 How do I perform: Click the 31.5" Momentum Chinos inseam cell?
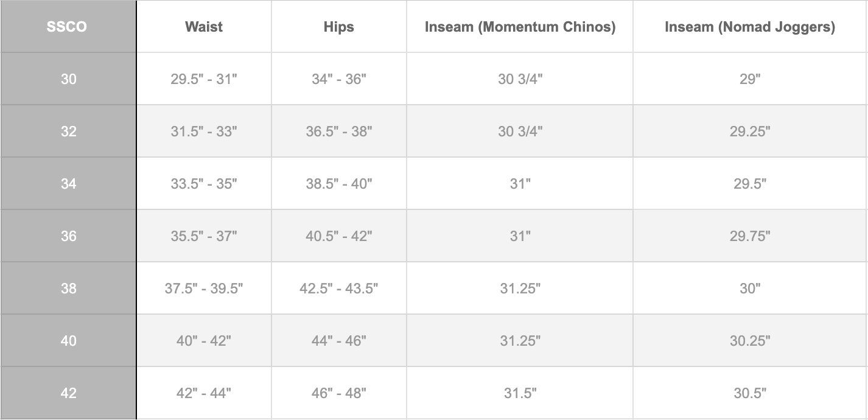pyautogui.click(x=520, y=393)
